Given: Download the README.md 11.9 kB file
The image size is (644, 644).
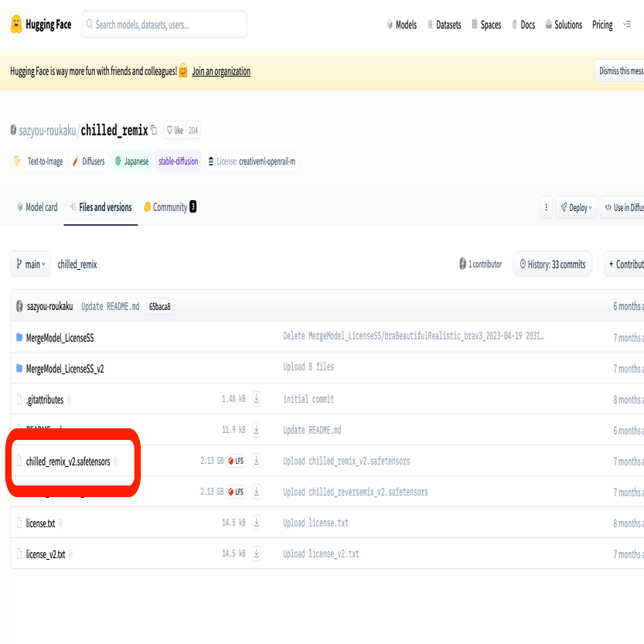Looking at the screenshot, I should [x=257, y=430].
